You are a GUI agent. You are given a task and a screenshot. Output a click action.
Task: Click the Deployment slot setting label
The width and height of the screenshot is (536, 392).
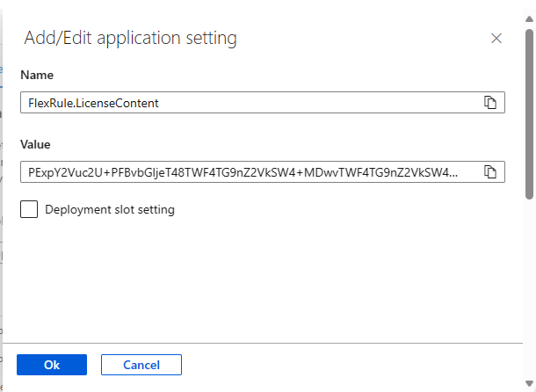110,209
